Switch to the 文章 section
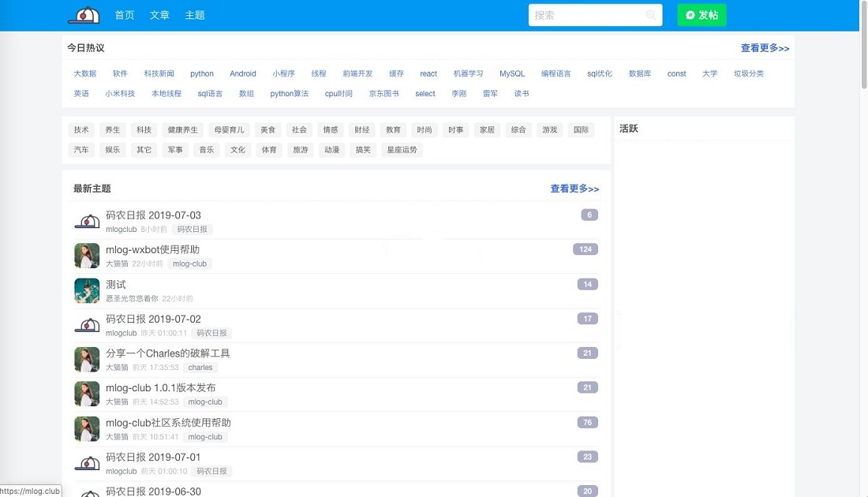 click(x=159, y=14)
